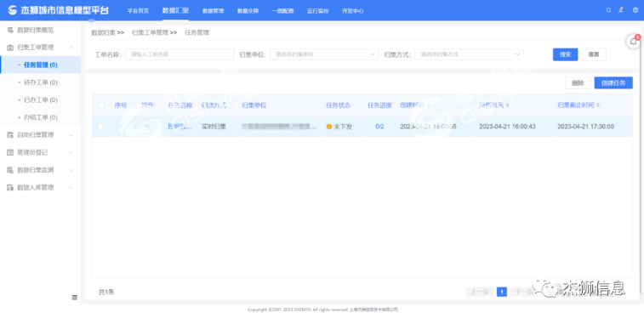Open the task name link in row 1

click(x=180, y=127)
